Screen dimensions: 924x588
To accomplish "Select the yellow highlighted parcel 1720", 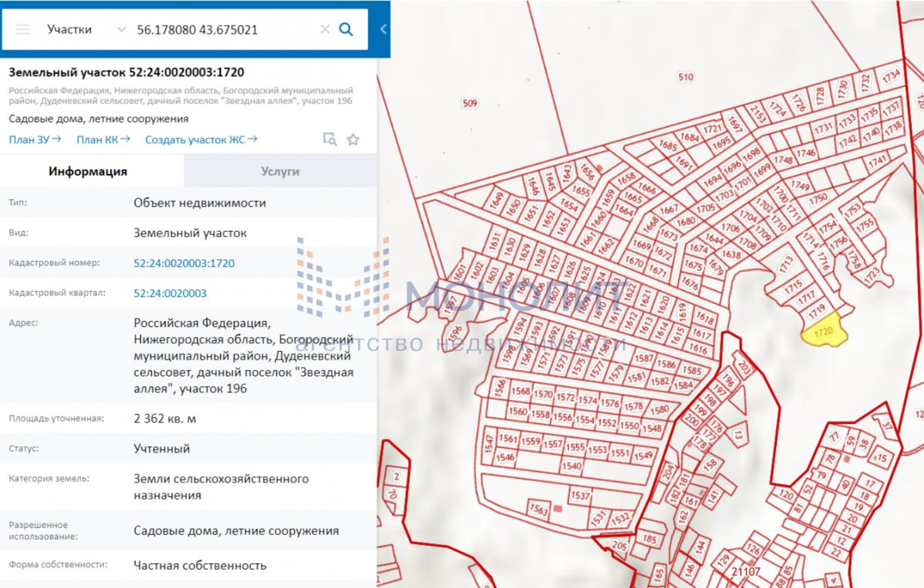I will pyautogui.click(x=824, y=331).
